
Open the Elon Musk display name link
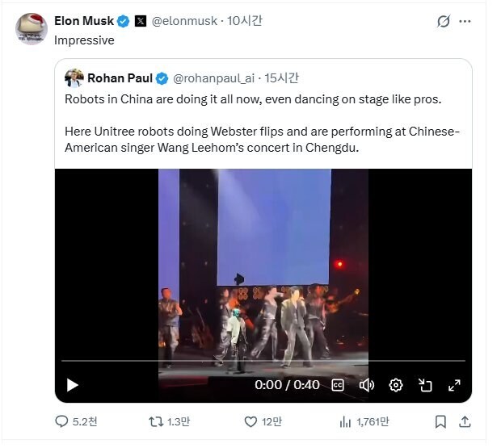84,21
